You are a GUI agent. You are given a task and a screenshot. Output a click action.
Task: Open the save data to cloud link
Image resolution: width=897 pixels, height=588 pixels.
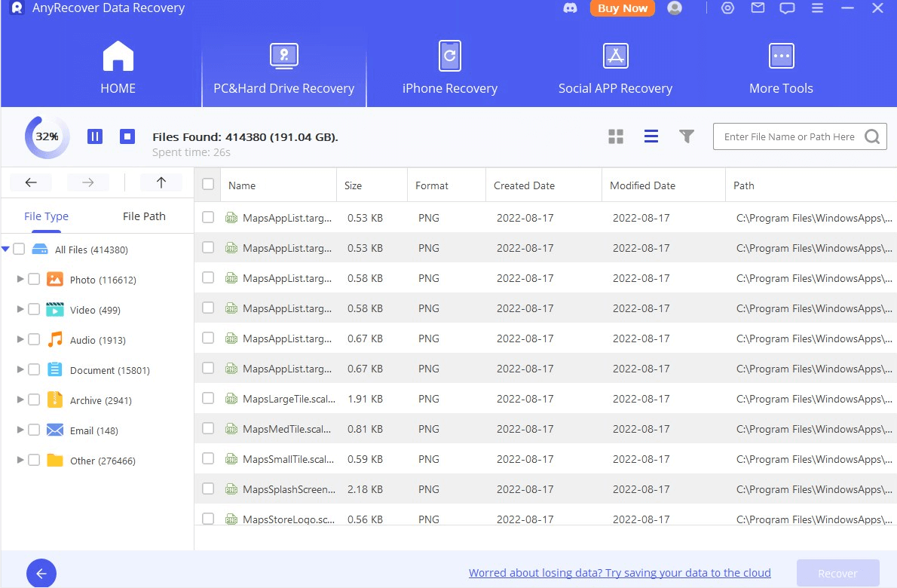pyautogui.click(x=620, y=573)
